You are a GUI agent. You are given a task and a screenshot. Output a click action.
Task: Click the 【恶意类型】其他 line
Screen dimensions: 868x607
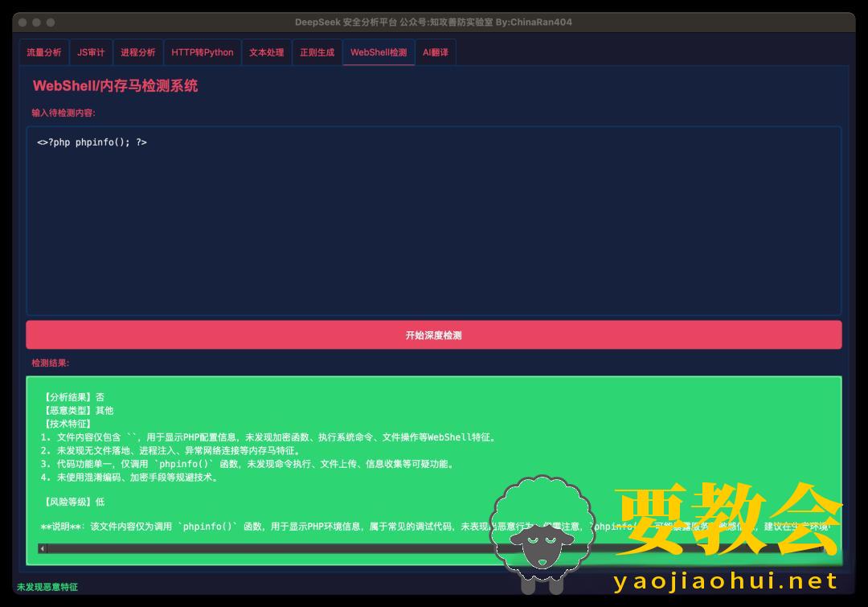(77, 410)
